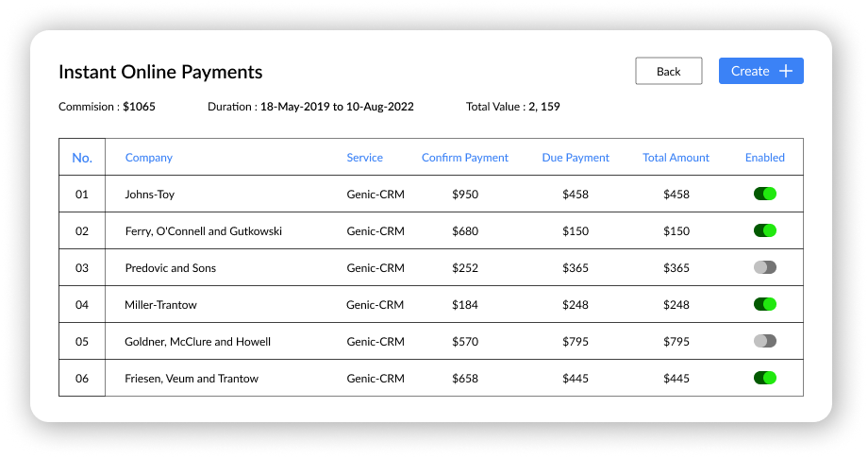
Task: Select the Miller-Trantow company name
Action: click(160, 305)
